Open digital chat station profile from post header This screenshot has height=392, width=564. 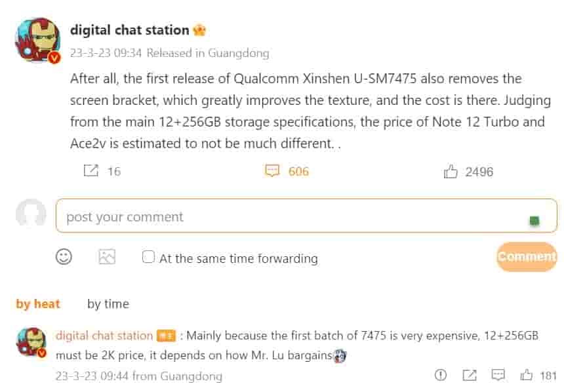pos(129,30)
